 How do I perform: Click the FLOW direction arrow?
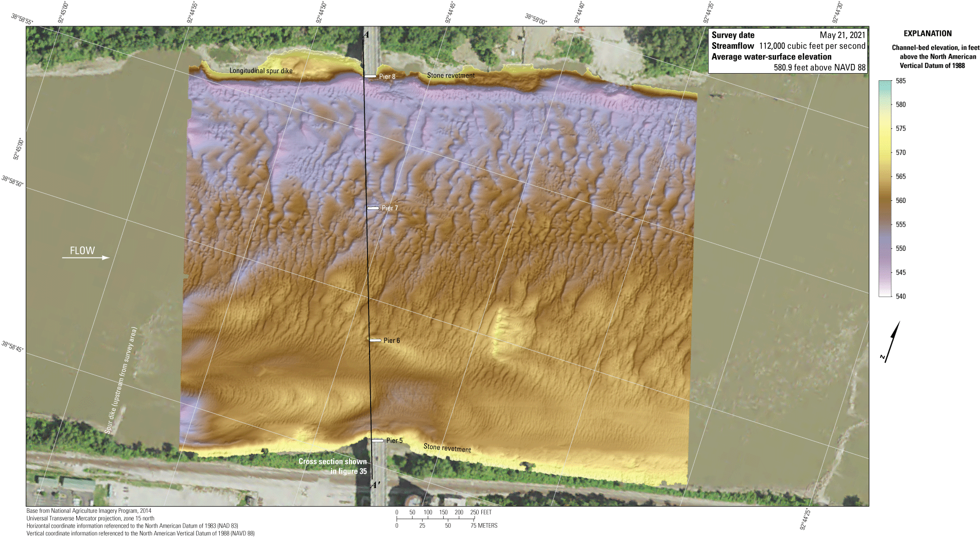(86, 257)
